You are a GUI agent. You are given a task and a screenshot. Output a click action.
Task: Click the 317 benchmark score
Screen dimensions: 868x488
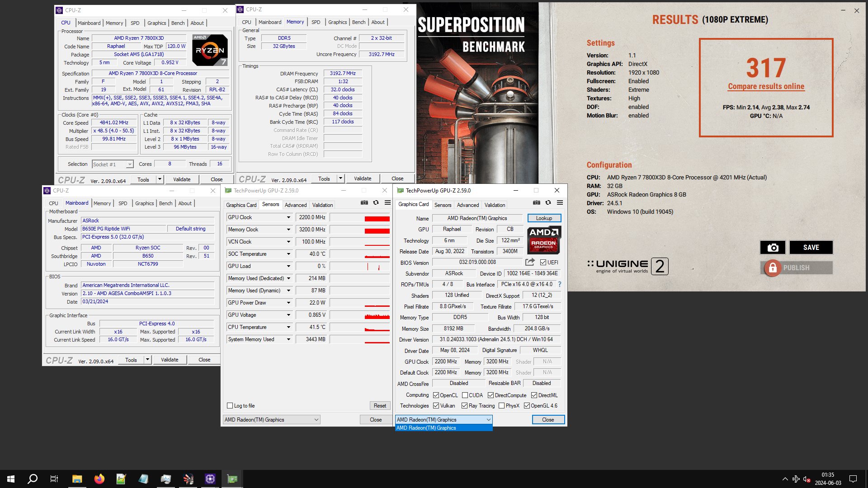(x=766, y=68)
